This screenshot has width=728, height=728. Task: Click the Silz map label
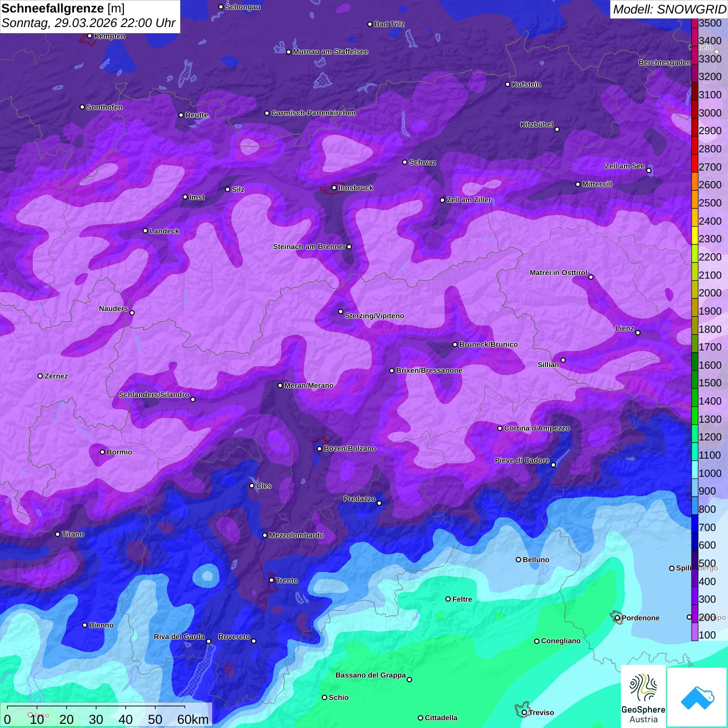(238, 189)
